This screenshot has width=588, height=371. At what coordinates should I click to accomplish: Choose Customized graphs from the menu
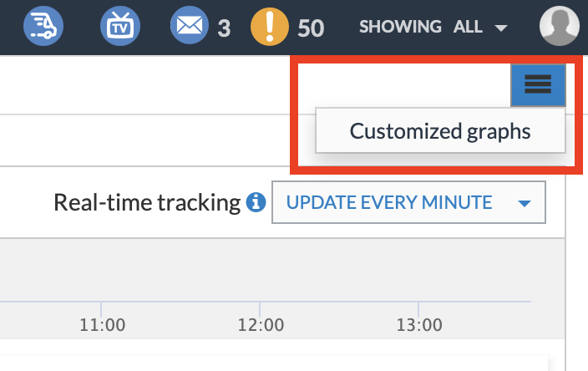pyautogui.click(x=440, y=131)
